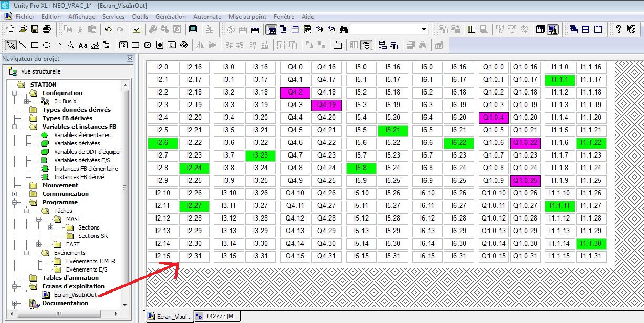Viewport: 644px width, 323px height.
Task: Open the search combo box dropdown
Action: (x=424, y=29)
